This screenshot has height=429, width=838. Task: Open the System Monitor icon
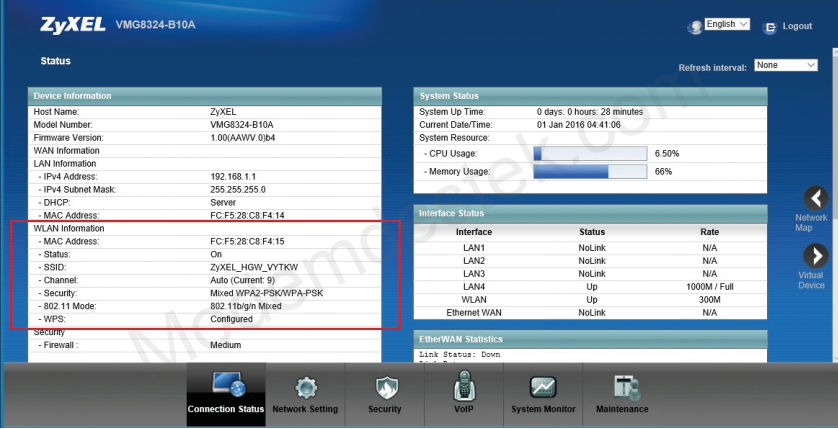(543, 386)
